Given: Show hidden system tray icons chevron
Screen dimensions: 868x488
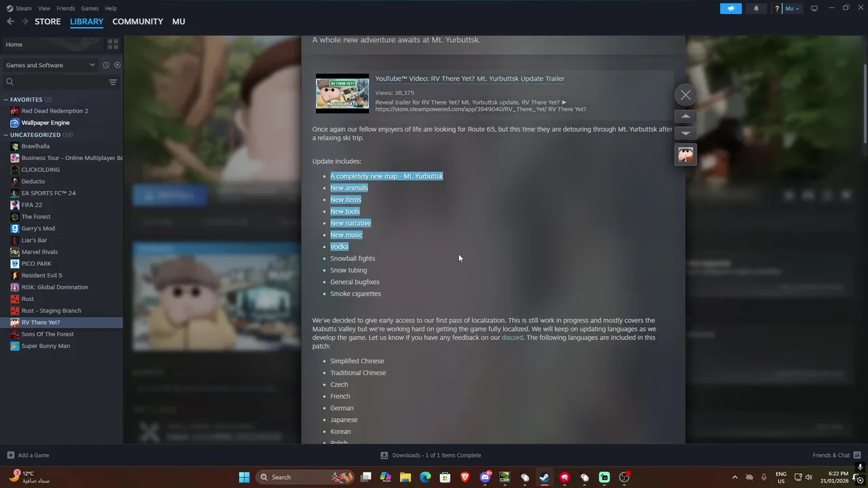Looking at the screenshot, I should click(x=734, y=477).
